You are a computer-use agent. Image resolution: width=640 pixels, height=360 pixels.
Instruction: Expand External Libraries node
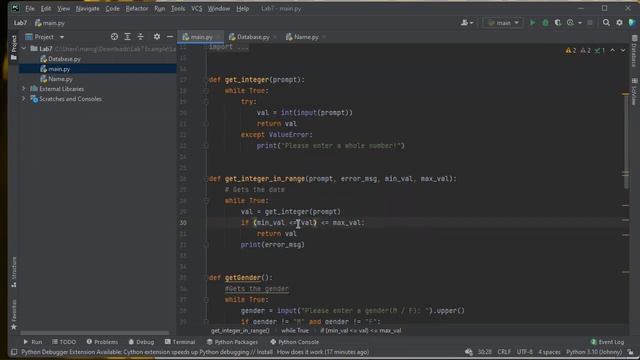[24, 89]
